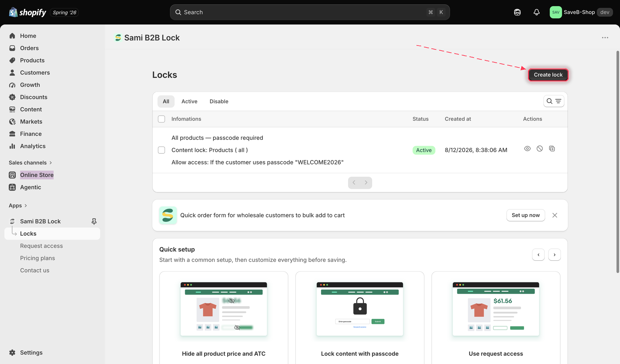Switch to the Active tab

coord(189,101)
